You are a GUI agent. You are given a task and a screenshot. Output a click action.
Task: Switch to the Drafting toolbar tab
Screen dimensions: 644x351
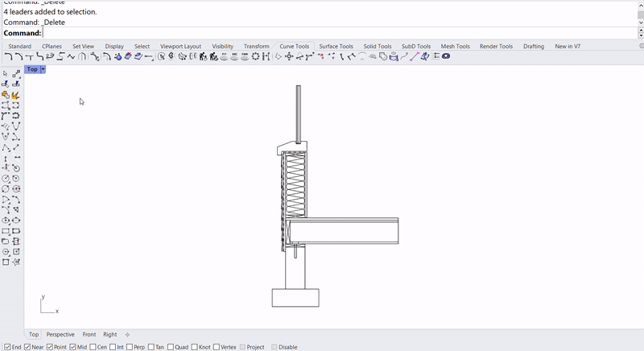click(533, 47)
